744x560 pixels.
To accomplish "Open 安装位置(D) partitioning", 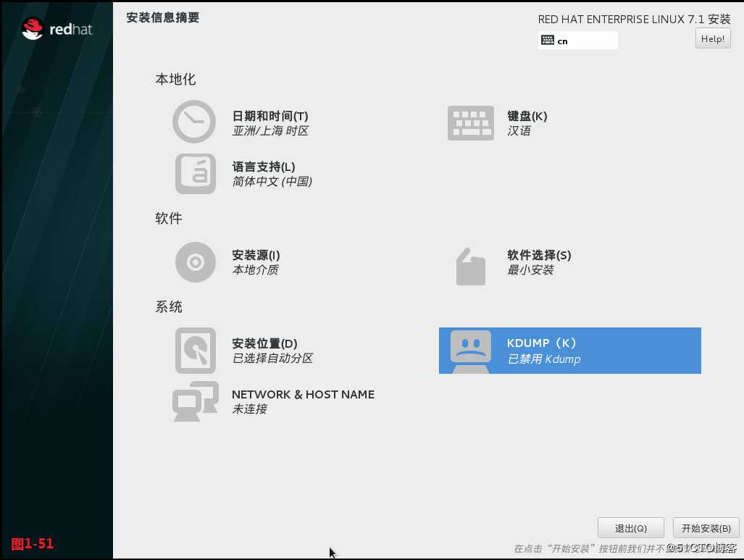I will pos(264,343).
